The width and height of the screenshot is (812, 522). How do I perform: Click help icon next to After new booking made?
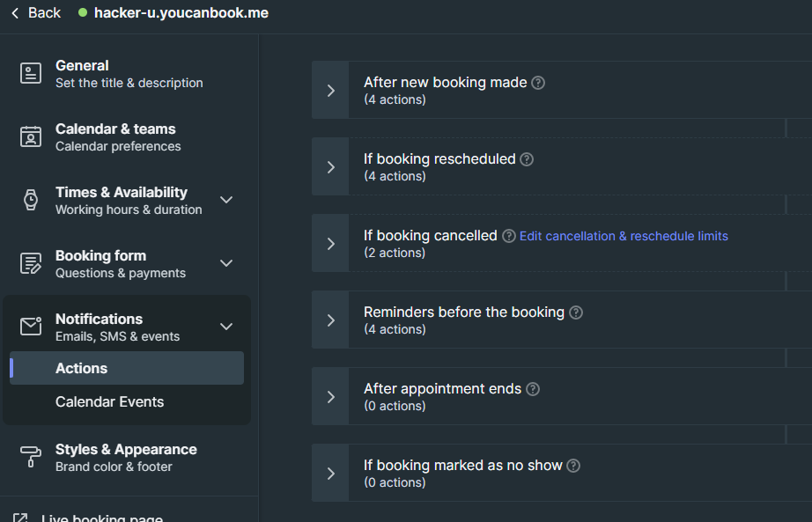pos(538,83)
